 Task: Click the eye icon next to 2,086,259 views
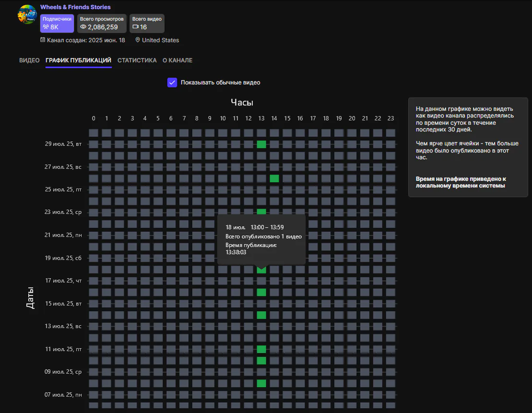(84, 26)
